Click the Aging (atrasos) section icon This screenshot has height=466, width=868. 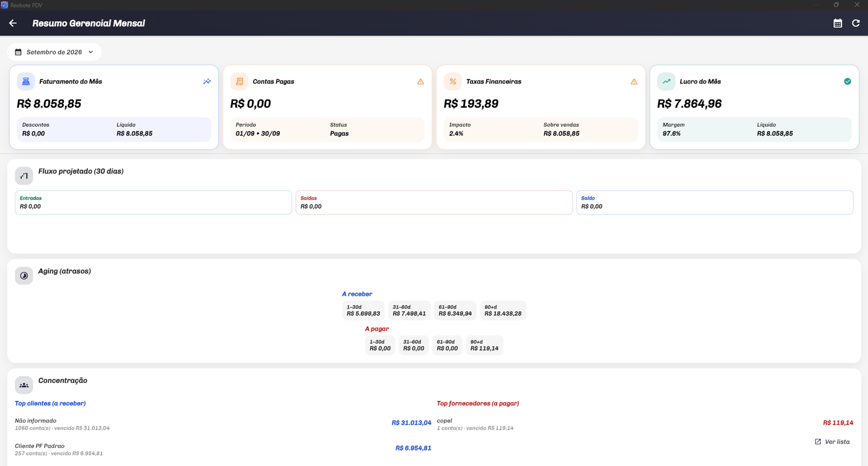(24, 276)
